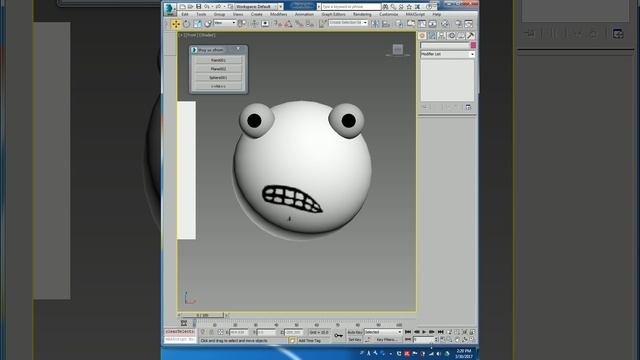The width and height of the screenshot is (640, 360).
Task: Switch to the Create command panel tab
Action: point(422,36)
